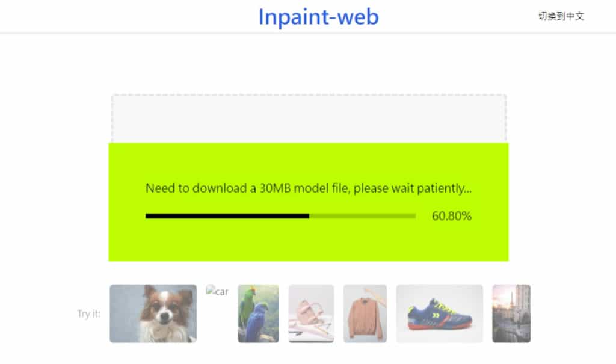The image size is (616, 364).
Task: Click the unfilled part of the progress bar
Action: pyautogui.click(x=362, y=215)
